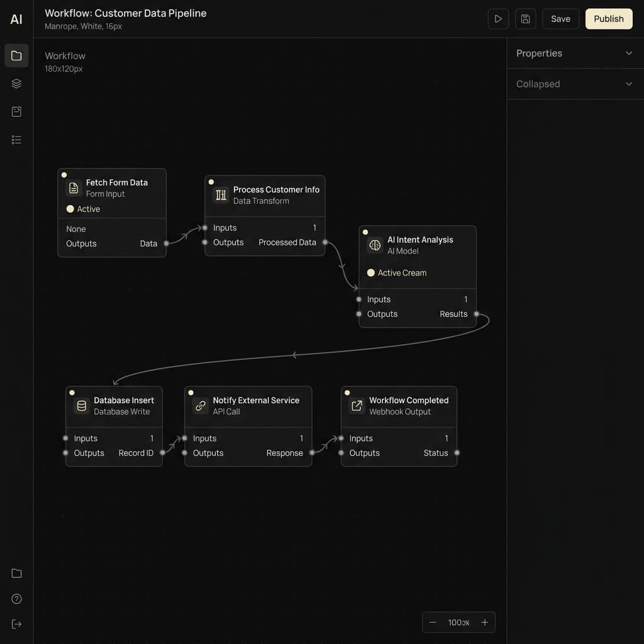Viewport: 644px width, 644px height.
Task: Select the Fetch Form Data node title
Action: [116, 182]
